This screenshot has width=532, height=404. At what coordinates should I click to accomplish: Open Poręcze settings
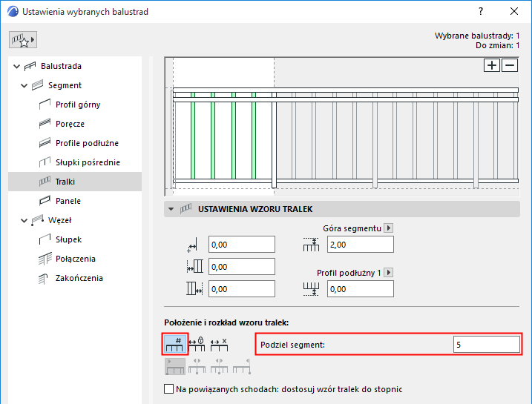coord(70,124)
